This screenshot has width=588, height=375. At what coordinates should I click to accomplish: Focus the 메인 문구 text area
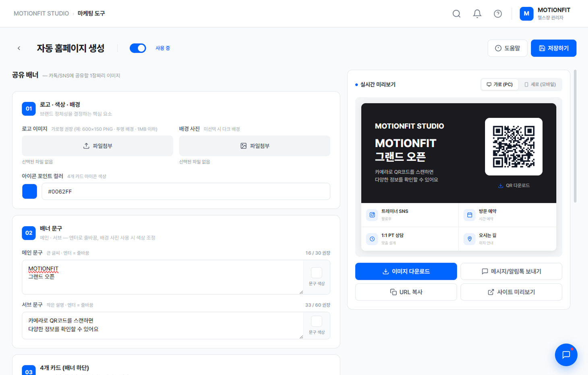(163, 277)
